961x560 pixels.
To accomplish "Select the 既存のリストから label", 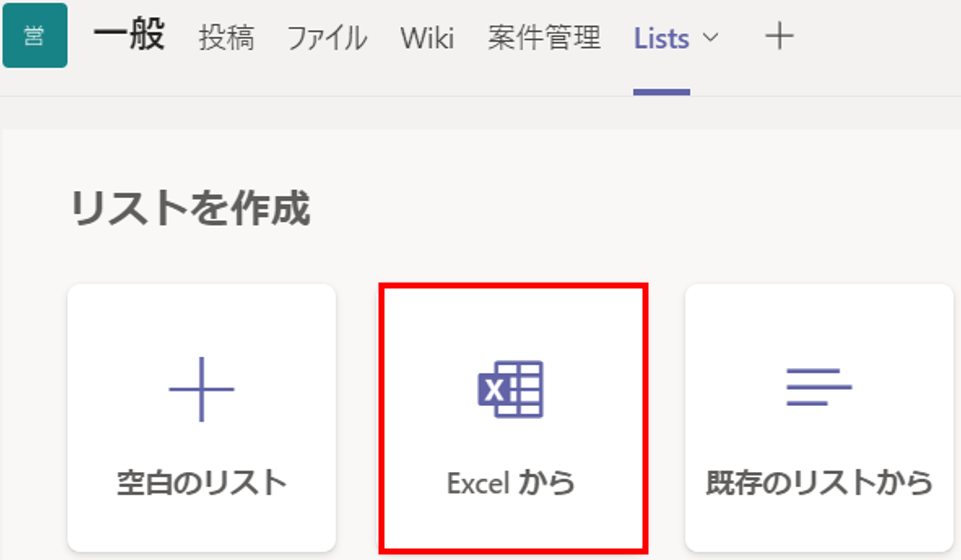I will tap(819, 483).
